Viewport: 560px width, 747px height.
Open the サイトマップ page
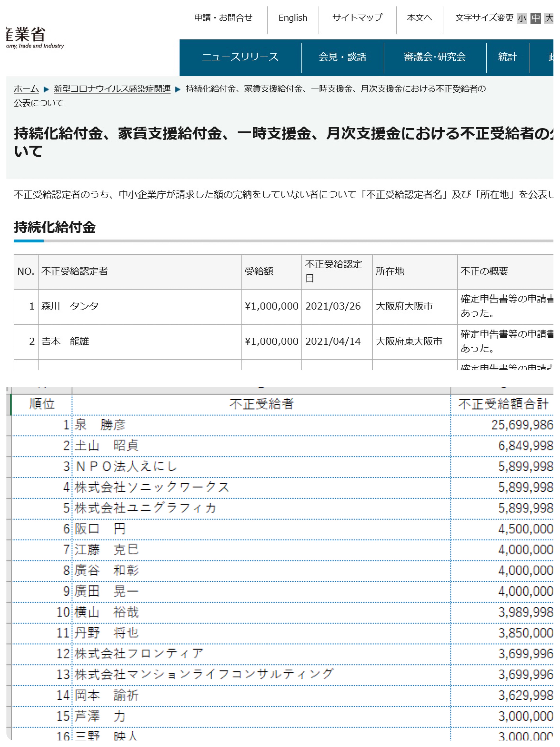click(357, 18)
